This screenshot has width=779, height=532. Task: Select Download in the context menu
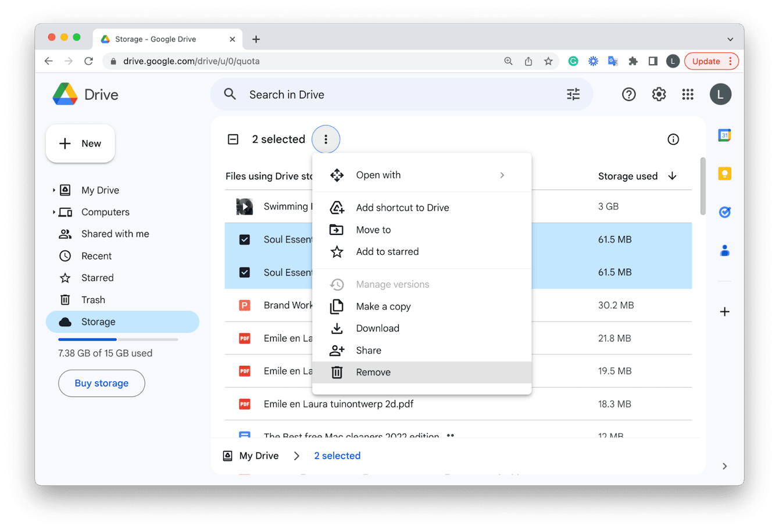click(x=377, y=329)
